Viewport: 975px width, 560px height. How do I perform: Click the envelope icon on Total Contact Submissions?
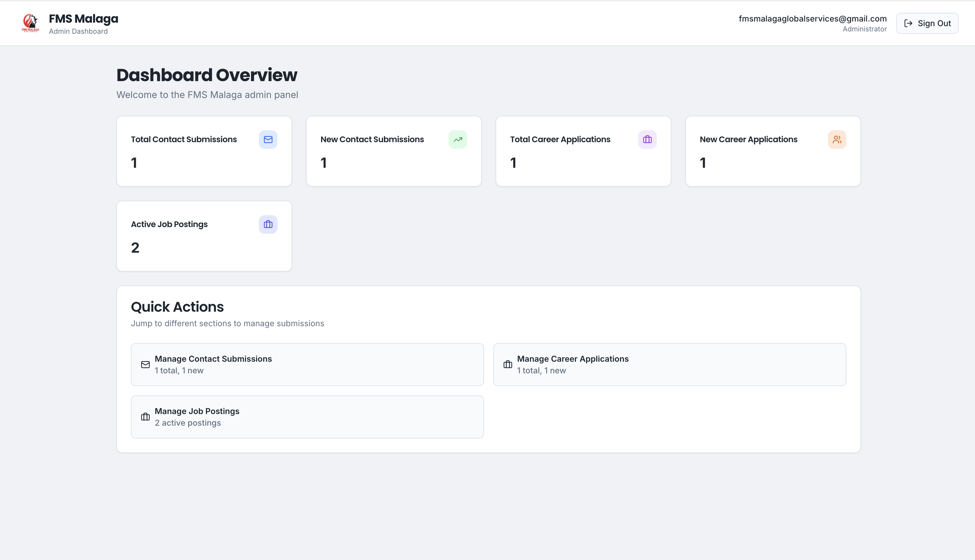pyautogui.click(x=268, y=140)
